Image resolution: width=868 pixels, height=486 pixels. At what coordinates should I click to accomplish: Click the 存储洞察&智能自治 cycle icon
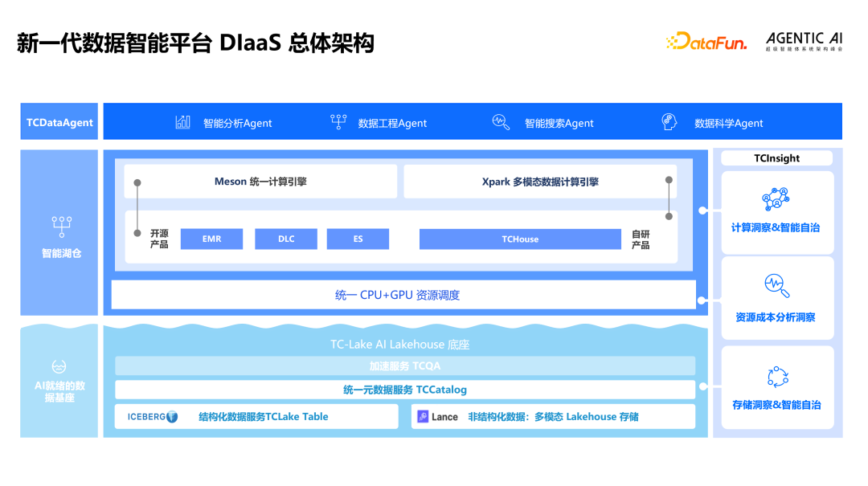point(778,378)
